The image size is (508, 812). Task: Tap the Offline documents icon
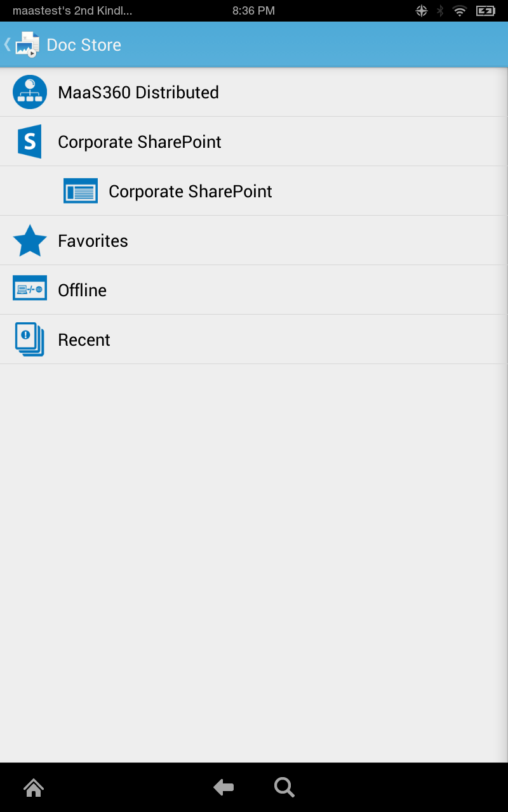[30, 289]
